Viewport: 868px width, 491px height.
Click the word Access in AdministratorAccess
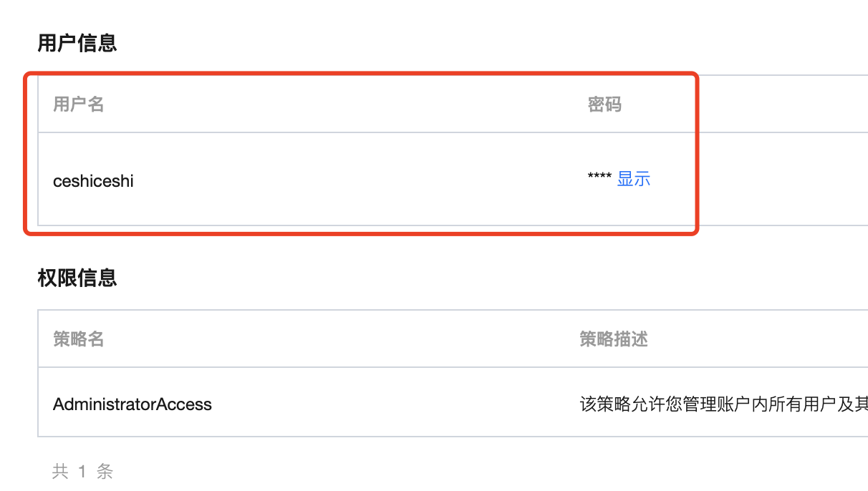184,404
